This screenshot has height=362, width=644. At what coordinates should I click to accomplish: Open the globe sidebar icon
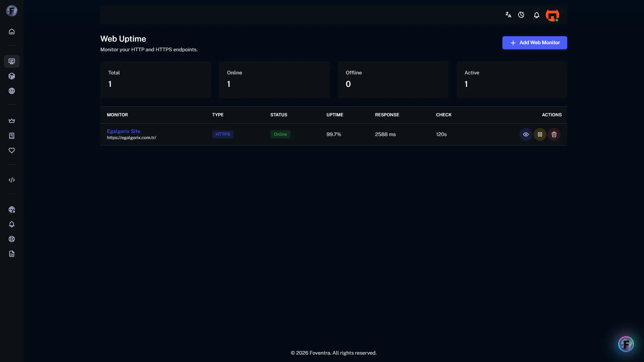(x=12, y=91)
